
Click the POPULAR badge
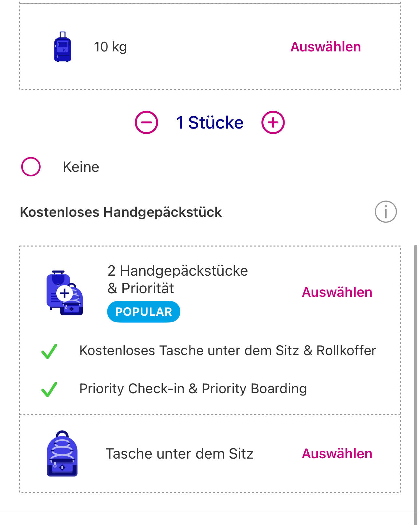[x=144, y=312]
